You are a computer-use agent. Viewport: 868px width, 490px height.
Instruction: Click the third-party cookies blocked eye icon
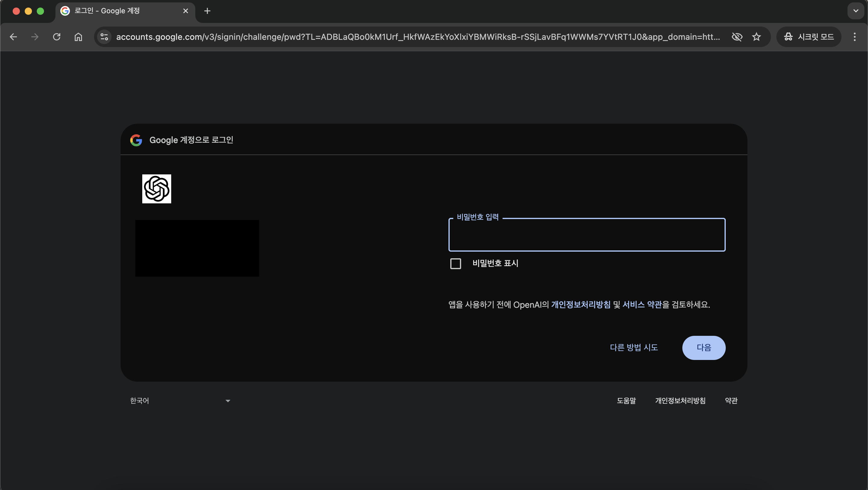[x=737, y=37]
